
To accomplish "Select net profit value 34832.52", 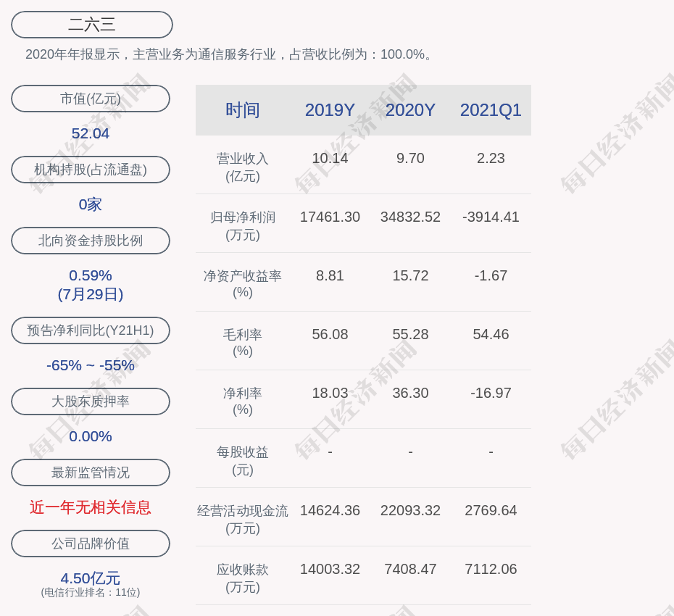I will (410, 217).
